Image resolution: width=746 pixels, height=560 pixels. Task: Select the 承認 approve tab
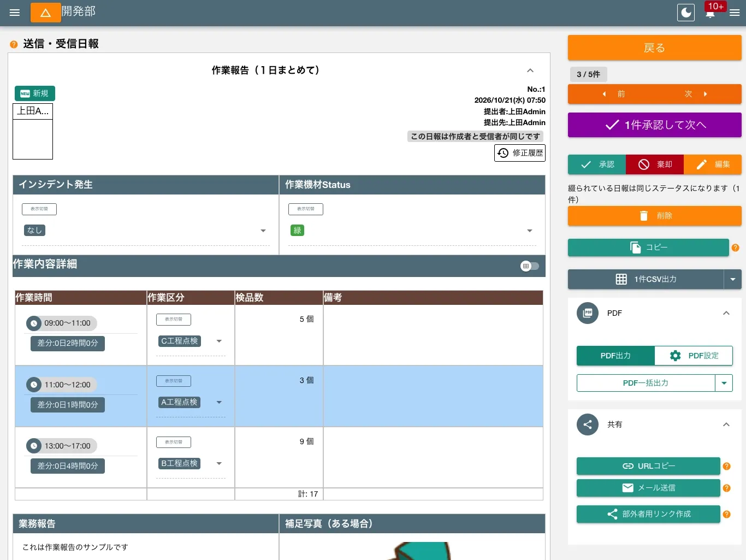pos(597,164)
